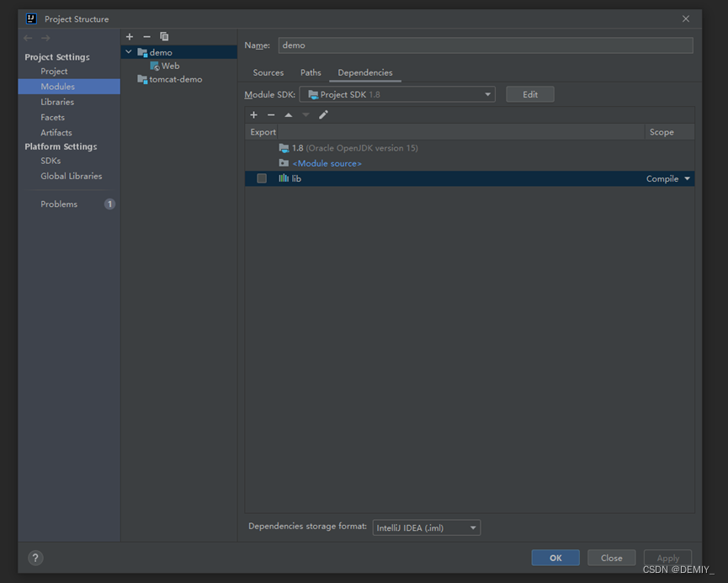728x583 pixels.
Task: Open the Problems list
Action: coord(59,204)
